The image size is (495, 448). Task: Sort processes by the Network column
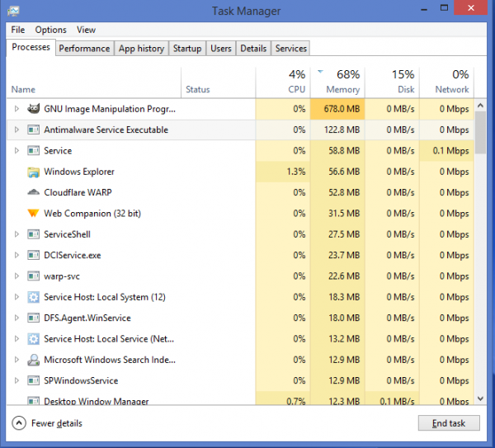point(446,83)
